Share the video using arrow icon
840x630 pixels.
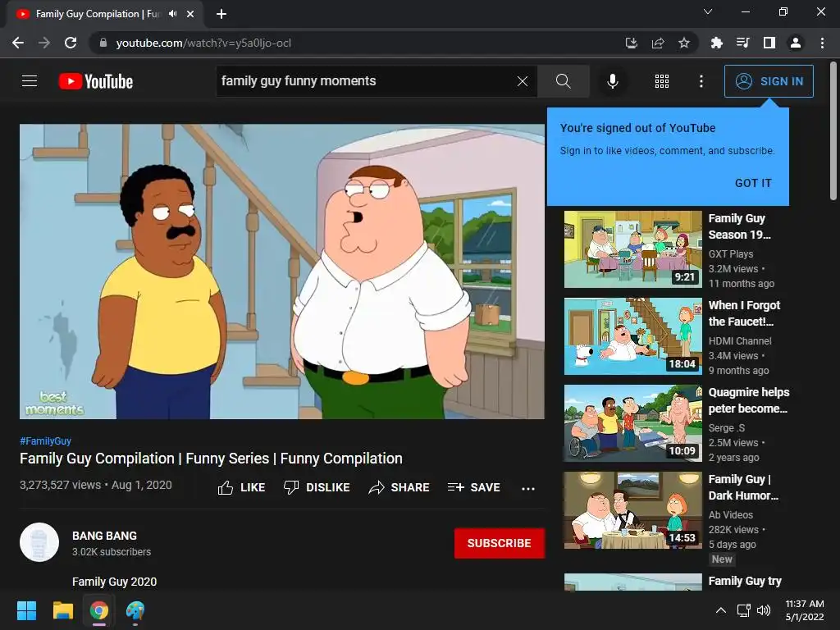(399, 487)
